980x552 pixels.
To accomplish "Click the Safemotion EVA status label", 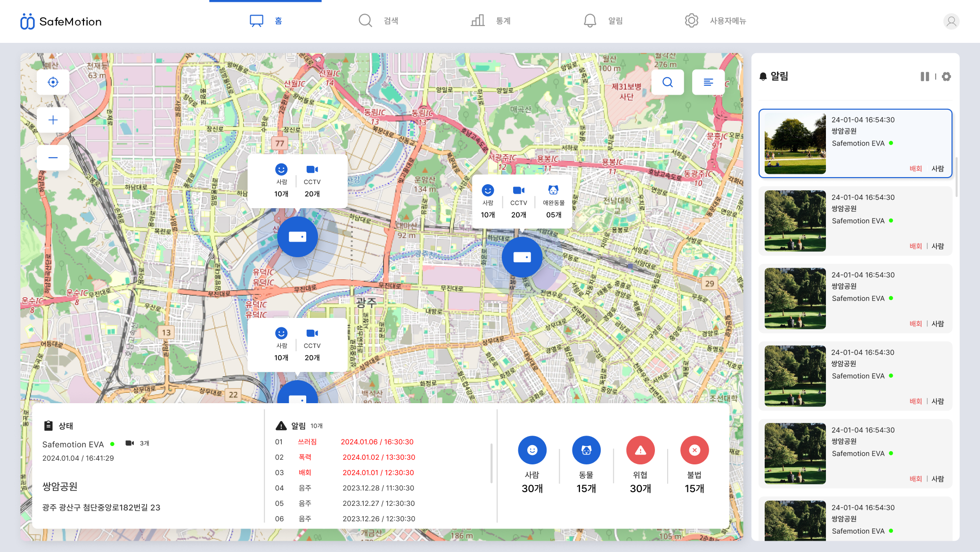I will click(x=73, y=445).
